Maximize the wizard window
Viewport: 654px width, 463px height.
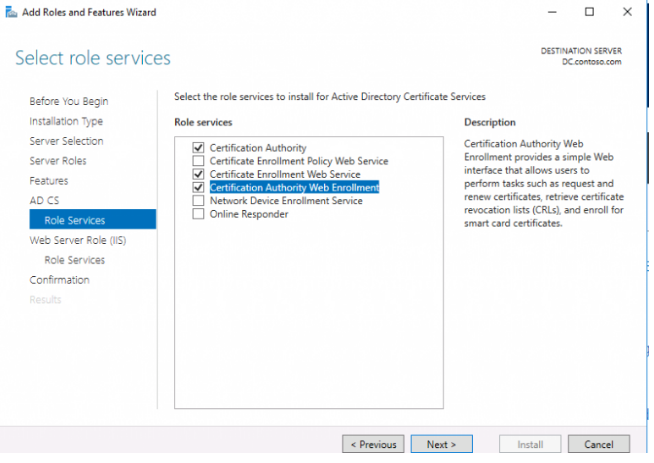tap(589, 13)
